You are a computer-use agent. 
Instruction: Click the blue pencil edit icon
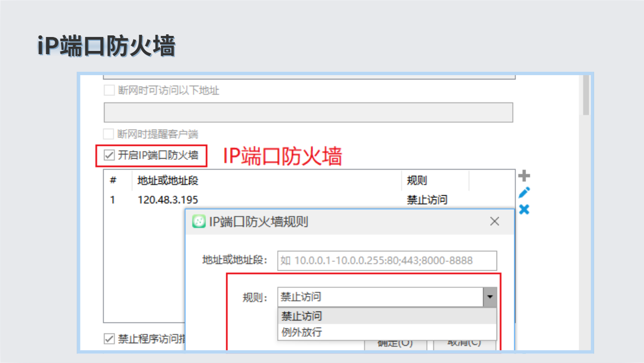pyautogui.click(x=524, y=192)
